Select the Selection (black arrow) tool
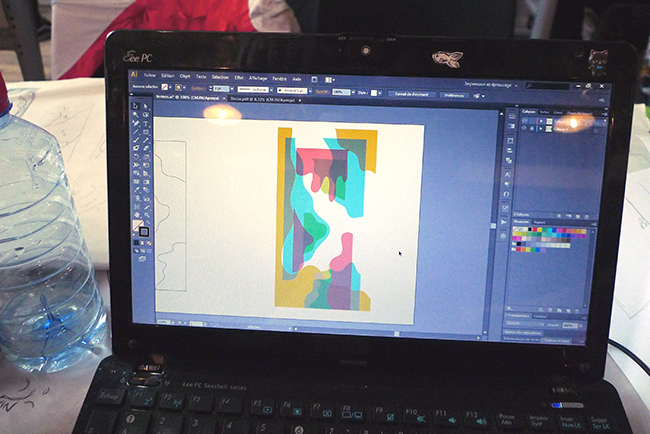The height and width of the screenshot is (434, 650). pyautogui.click(x=136, y=106)
